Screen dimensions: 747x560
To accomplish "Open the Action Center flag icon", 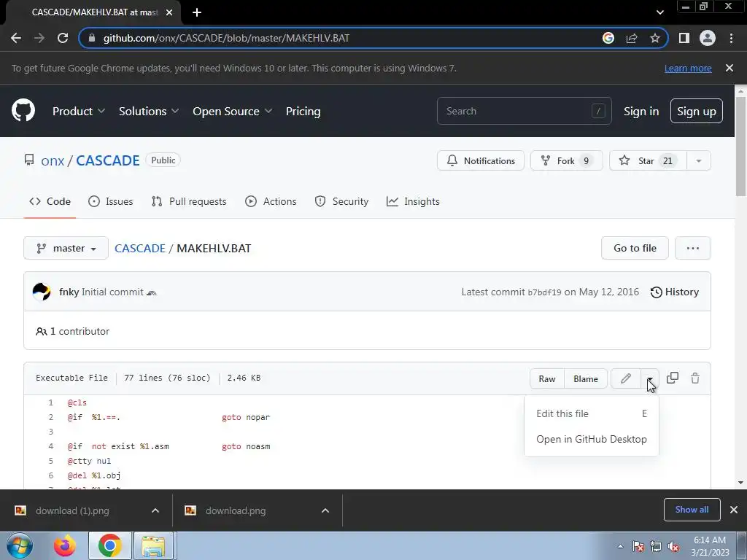I will click(638, 546).
